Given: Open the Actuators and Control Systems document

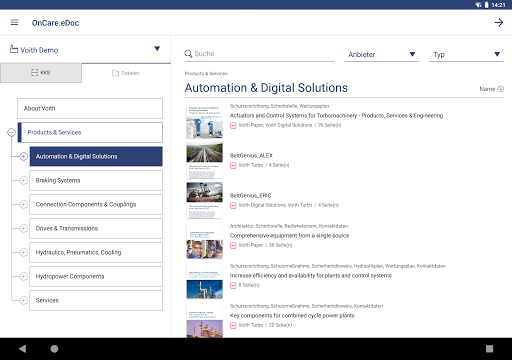Looking at the screenshot, I should pyautogui.click(x=336, y=116).
